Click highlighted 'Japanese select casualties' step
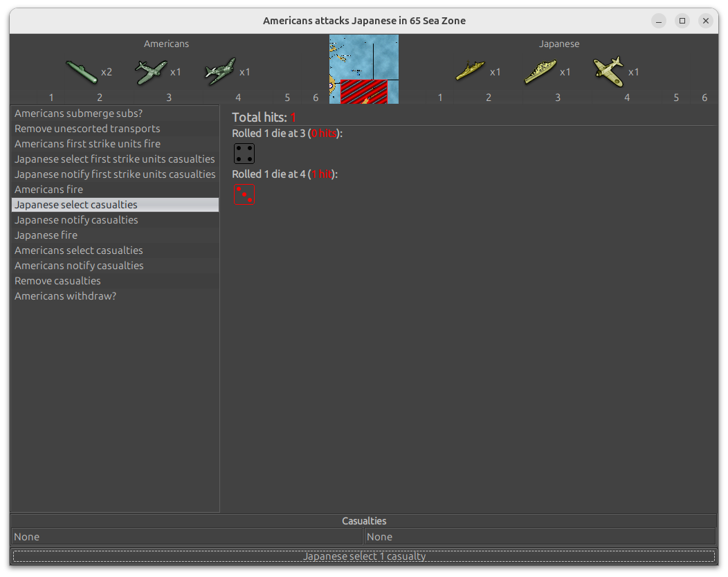This screenshot has width=728, height=577. (76, 205)
